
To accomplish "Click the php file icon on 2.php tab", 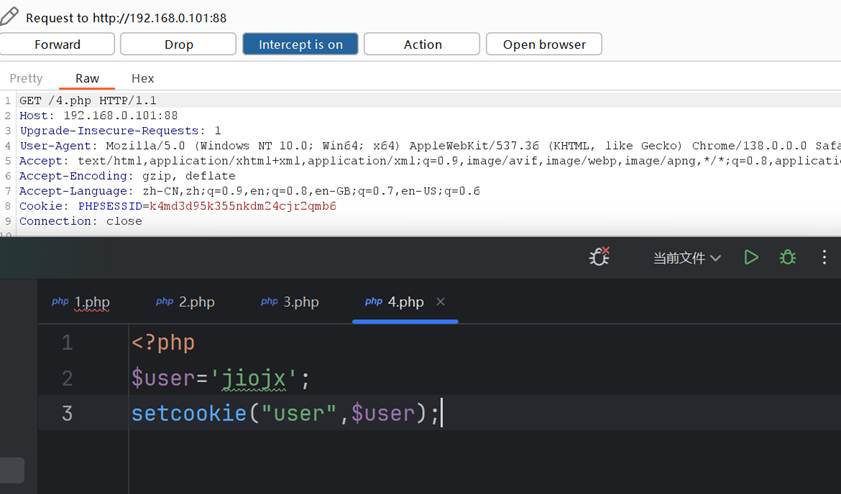I will coord(164,301).
